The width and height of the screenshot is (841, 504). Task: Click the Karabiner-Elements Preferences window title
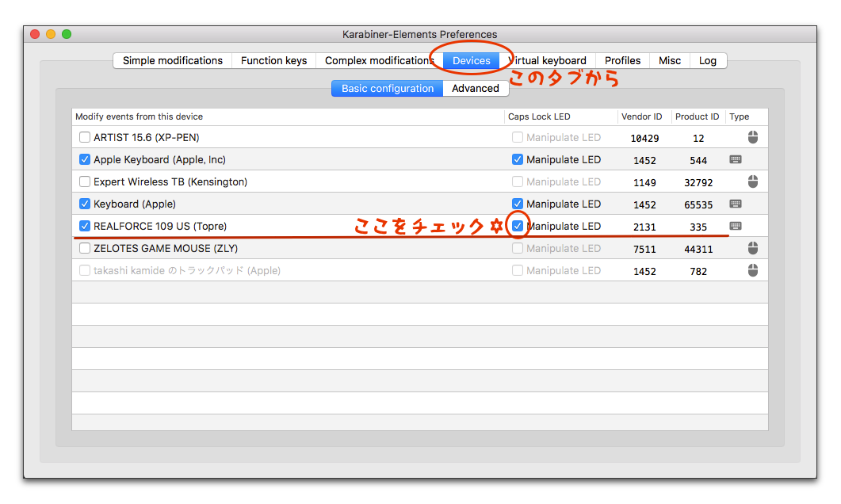pyautogui.click(x=420, y=34)
